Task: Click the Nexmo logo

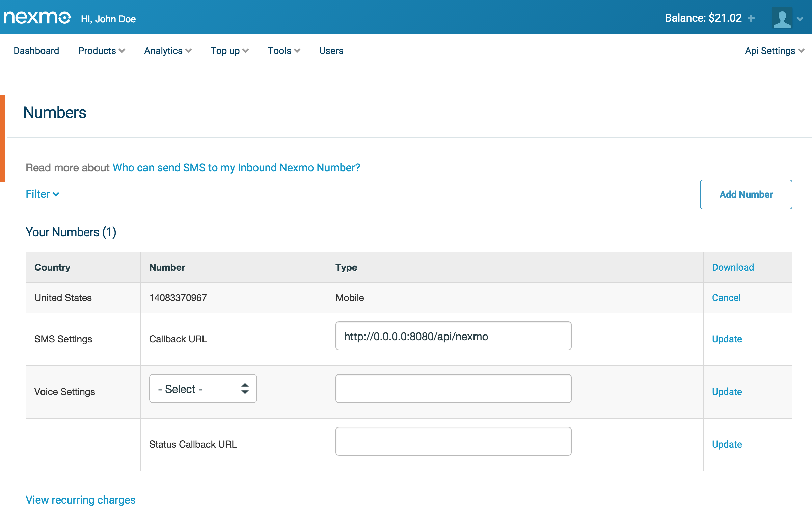Action: [37, 18]
